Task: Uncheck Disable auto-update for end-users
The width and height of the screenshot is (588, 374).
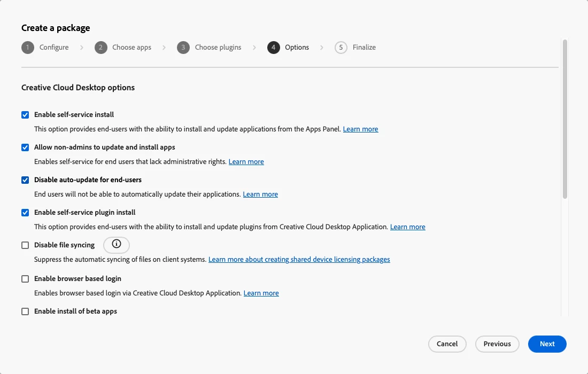Action: pos(25,180)
